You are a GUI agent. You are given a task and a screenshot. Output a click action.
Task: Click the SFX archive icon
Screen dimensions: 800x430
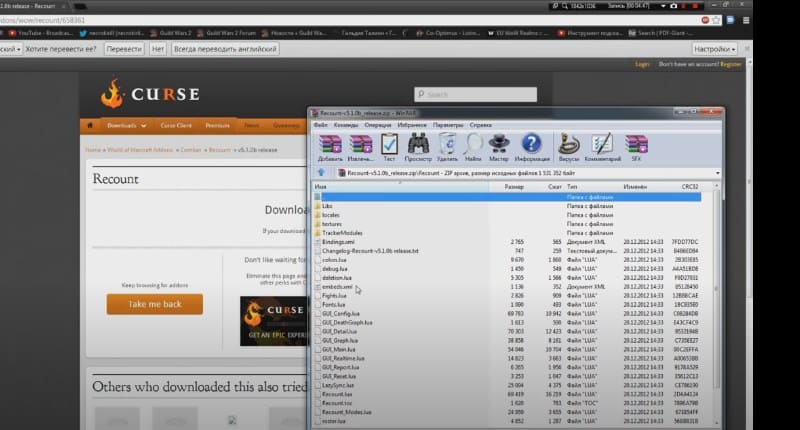tap(636, 146)
